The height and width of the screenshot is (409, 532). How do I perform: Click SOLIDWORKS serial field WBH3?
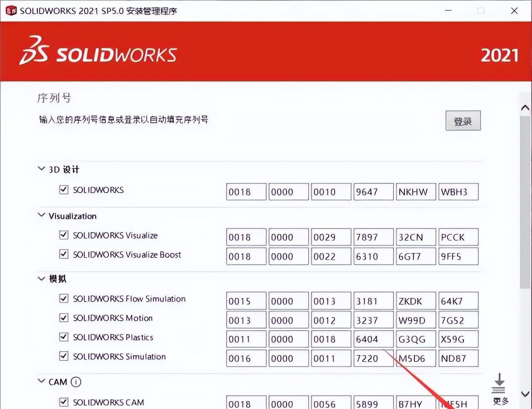(x=458, y=192)
